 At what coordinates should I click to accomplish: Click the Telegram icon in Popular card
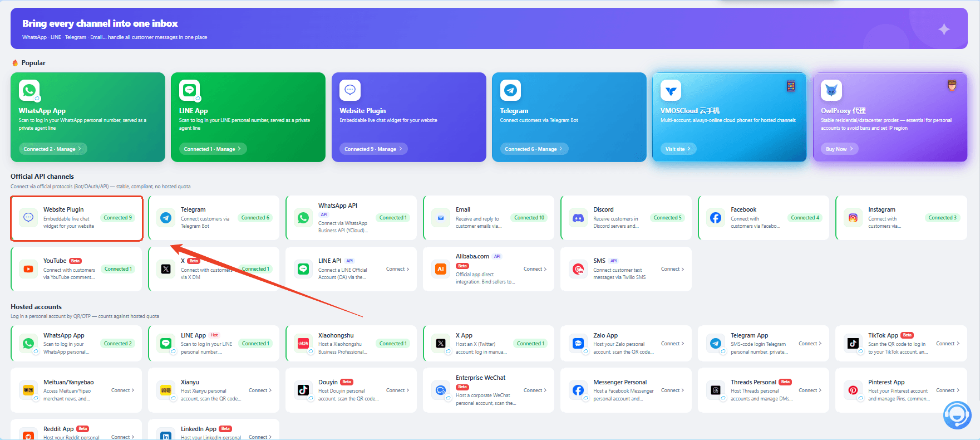pos(510,90)
